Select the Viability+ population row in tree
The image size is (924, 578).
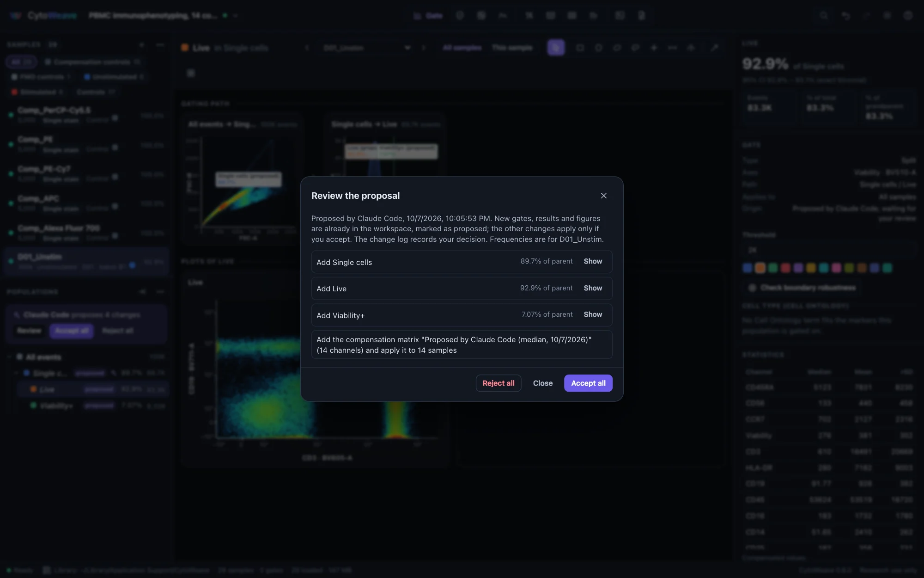93,406
